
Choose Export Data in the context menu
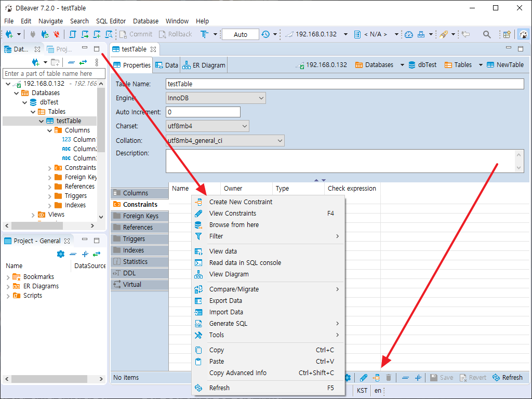(225, 300)
